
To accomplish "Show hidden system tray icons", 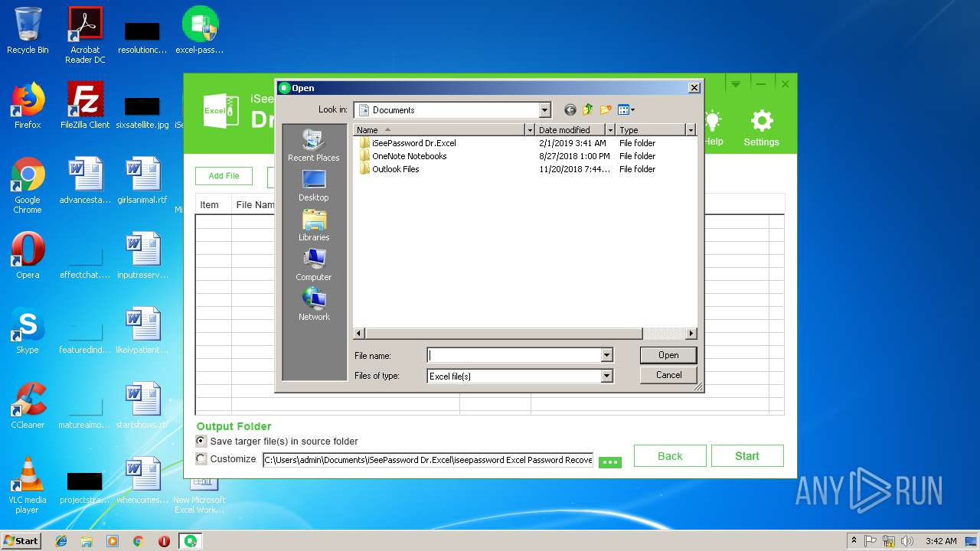I will [x=854, y=541].
